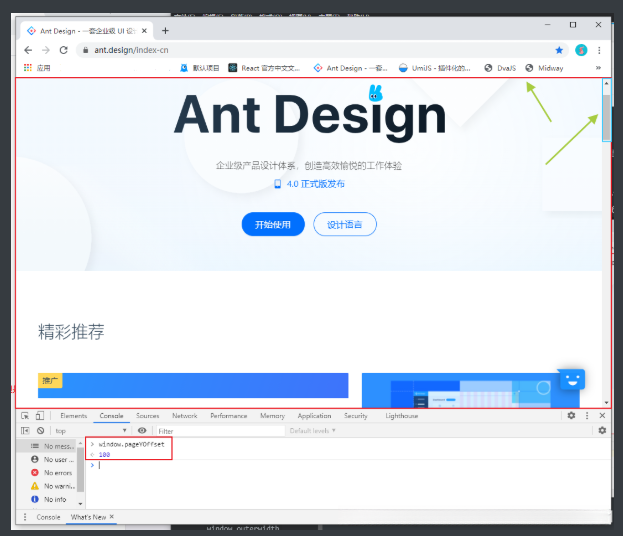Switch to the Application tab
623x536 pixels.
point(314,416)
